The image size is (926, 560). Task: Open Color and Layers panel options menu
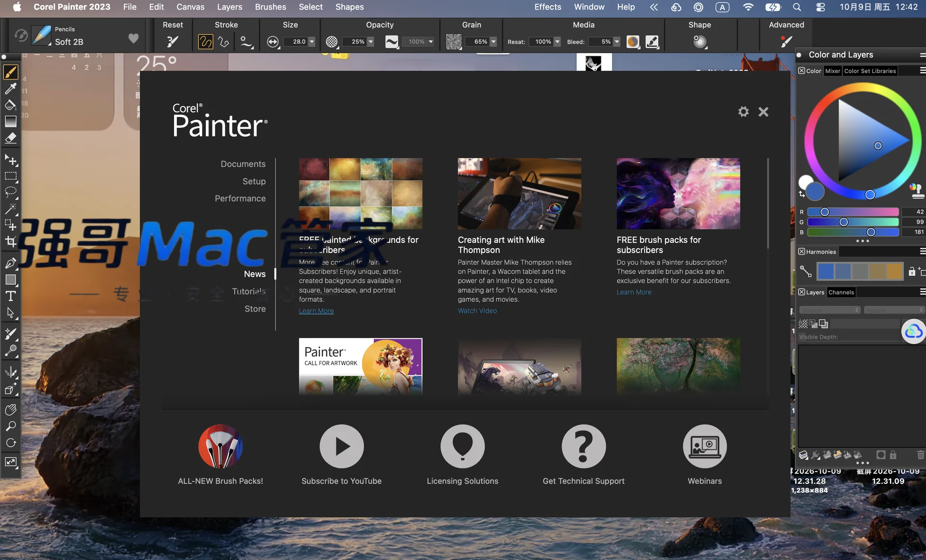(x=922, y=55)
